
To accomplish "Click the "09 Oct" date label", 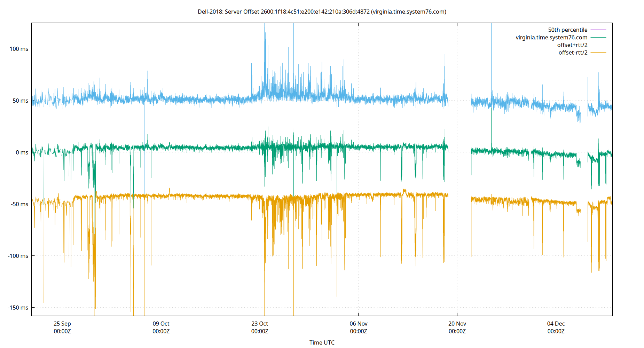I will click(x=161, y=324).
